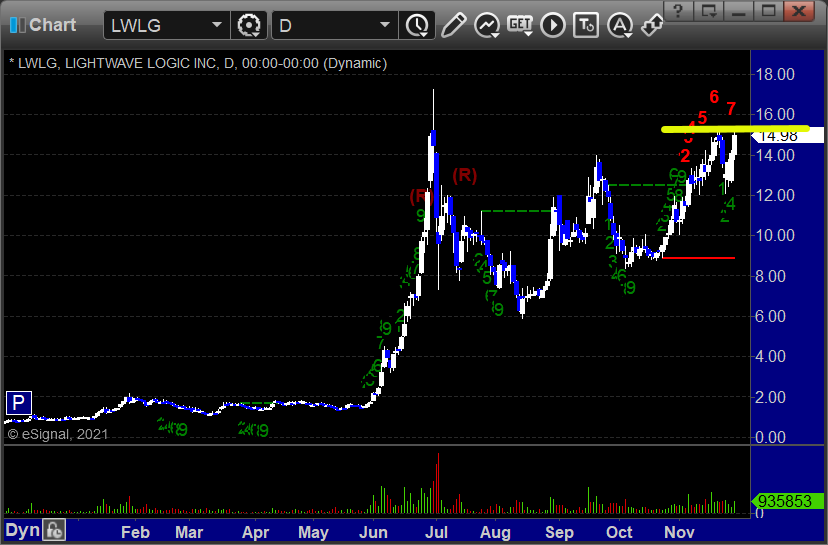828x545 pixels.
Task: Click the bar replay play icon
Action: point(553,25)
